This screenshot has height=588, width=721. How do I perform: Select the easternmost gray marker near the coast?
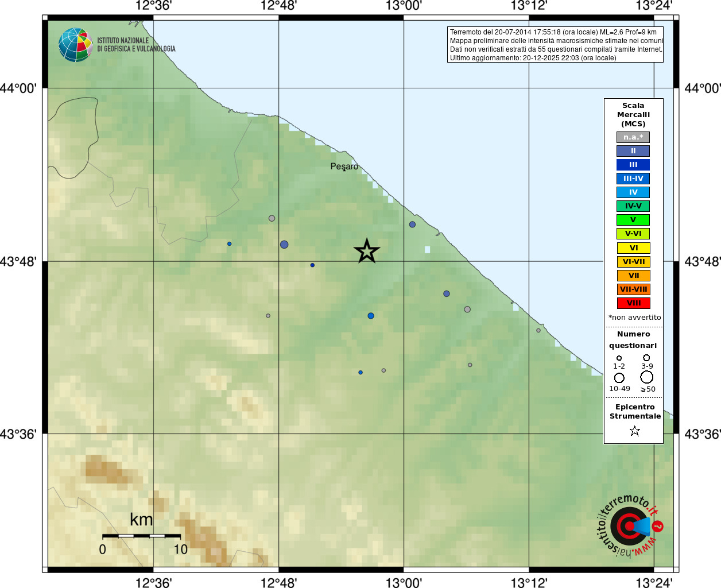[x=538, y=330]
